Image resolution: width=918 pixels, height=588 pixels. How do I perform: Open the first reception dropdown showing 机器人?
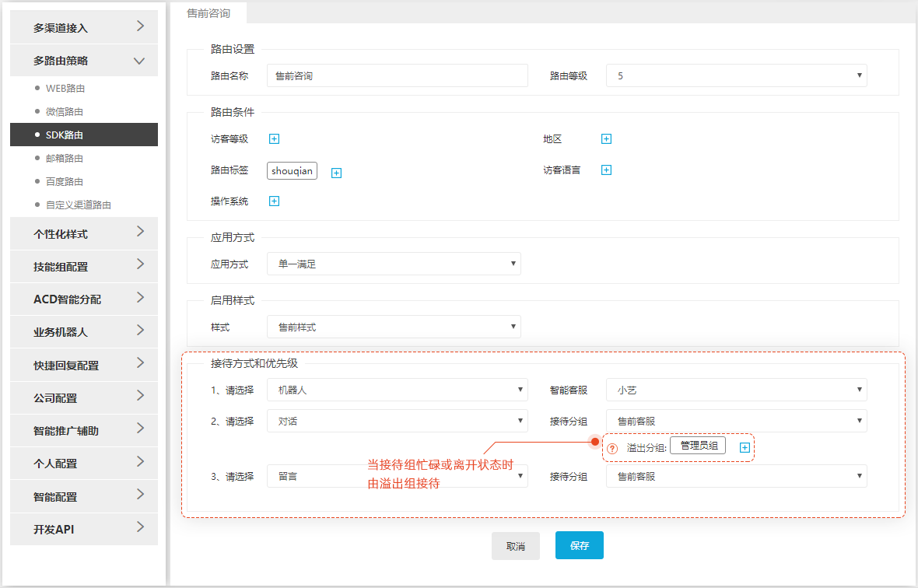point(398,390)
